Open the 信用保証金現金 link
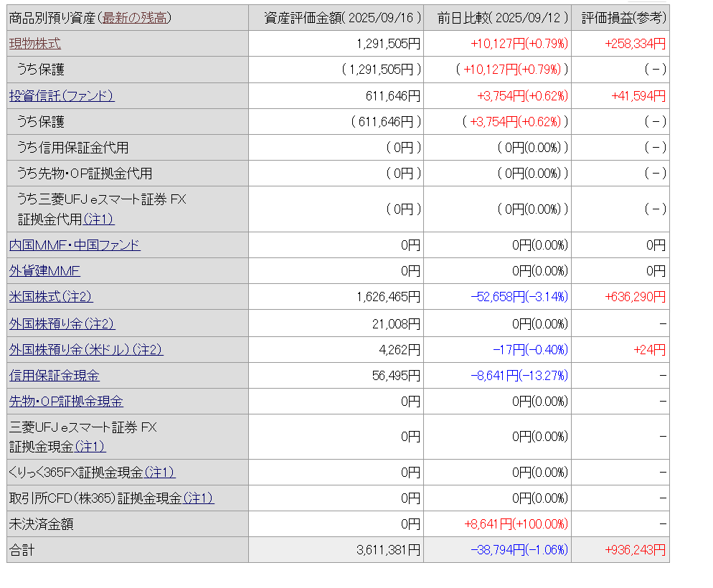The width and height of the screenshot is (713, 588). (x=55, y=376)
